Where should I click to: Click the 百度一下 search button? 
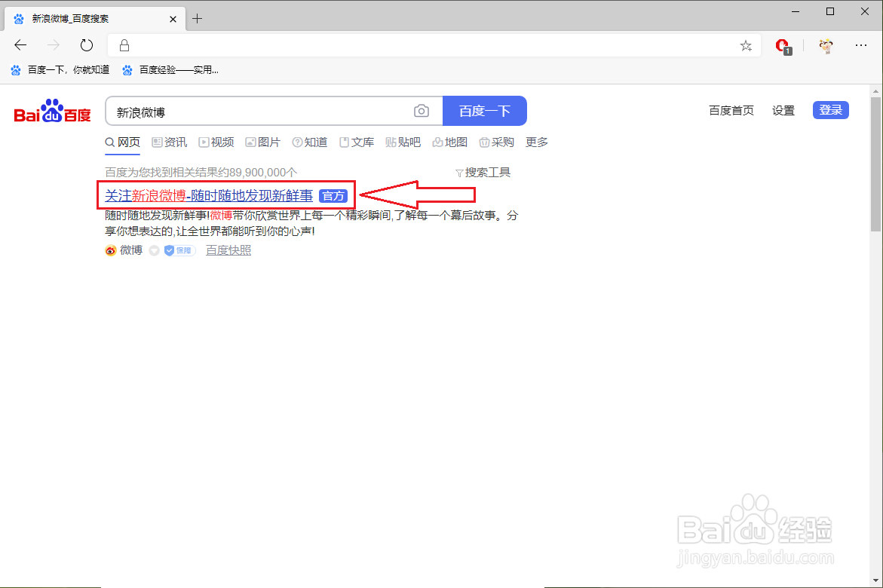point(485,111)
